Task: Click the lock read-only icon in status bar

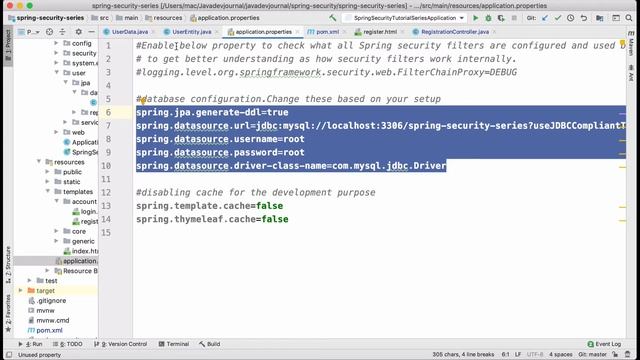Action: (x=615, y=354)
